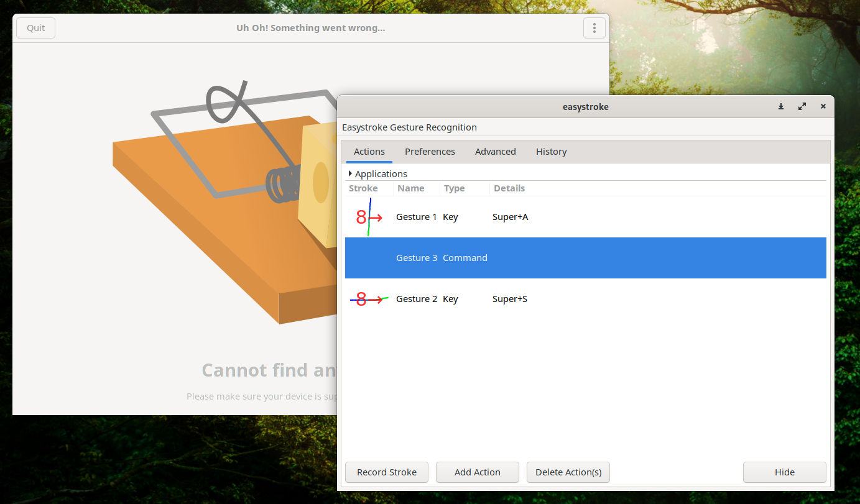Open the History tab
The width and height of the screenshot is (860, 504).
pos(552,152)
